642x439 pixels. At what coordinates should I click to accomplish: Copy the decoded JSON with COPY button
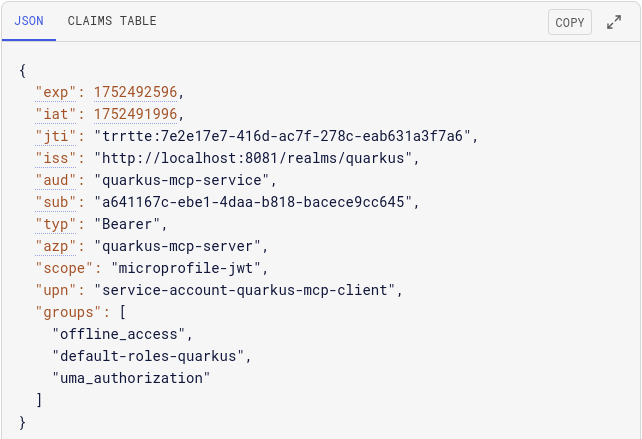(x=570, y=22)
